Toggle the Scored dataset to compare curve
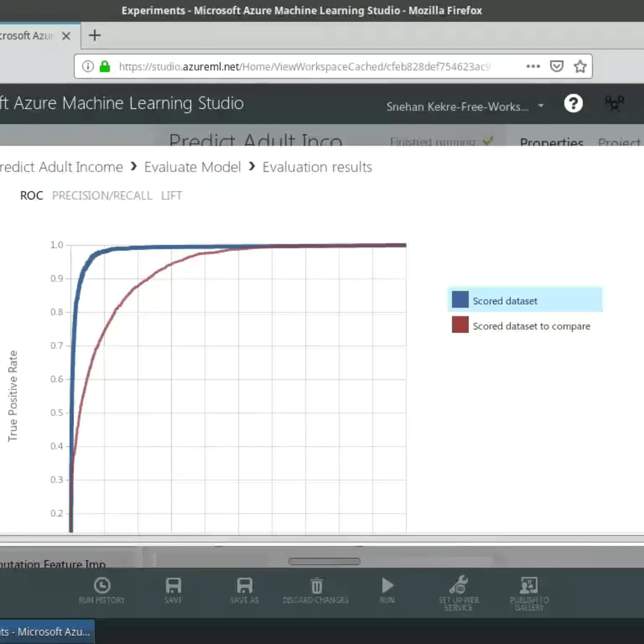 pyautogui.click(x=531, y=326)
